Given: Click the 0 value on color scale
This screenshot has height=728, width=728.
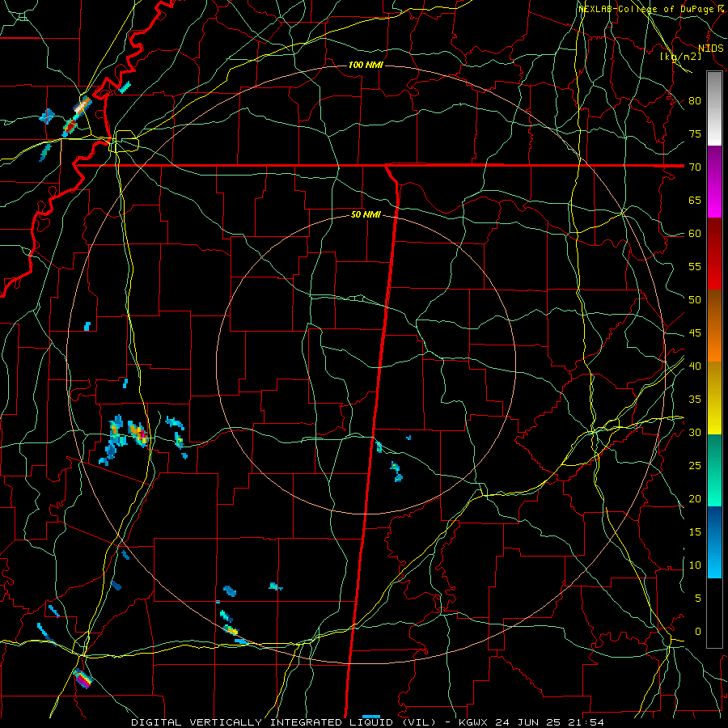Looking at the screenshot, I should (698, 632).
